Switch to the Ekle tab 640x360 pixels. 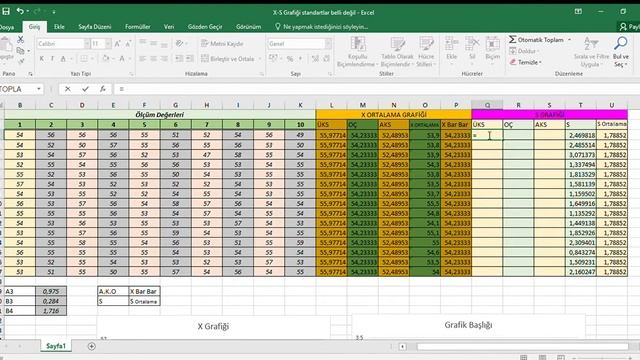(59, 27)
